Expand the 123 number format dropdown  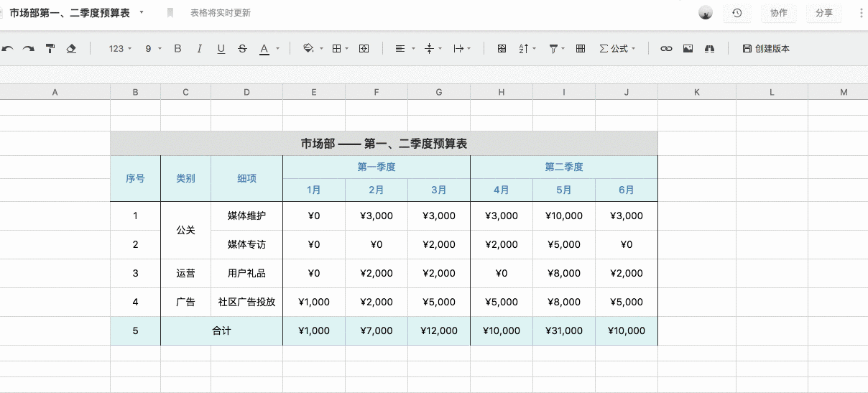point(120,49)
